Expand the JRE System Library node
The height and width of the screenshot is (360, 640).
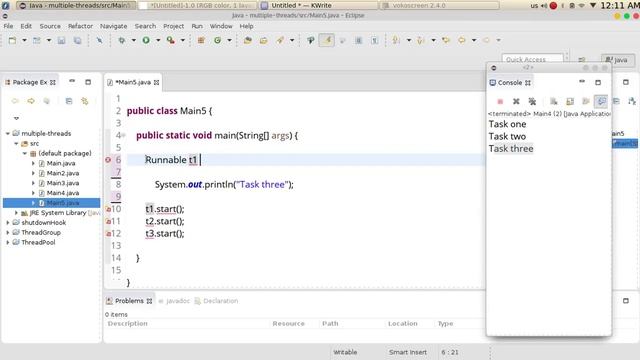16,213
